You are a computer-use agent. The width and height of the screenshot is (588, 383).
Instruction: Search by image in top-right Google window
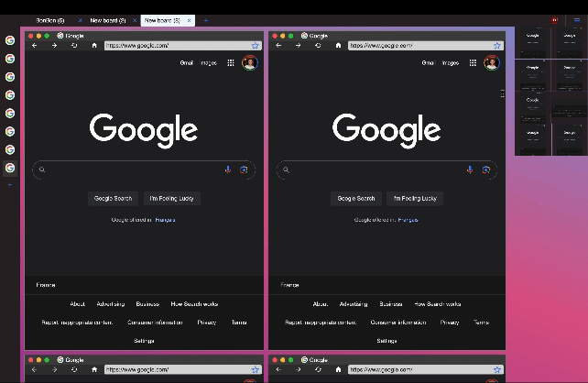(486, 170)
